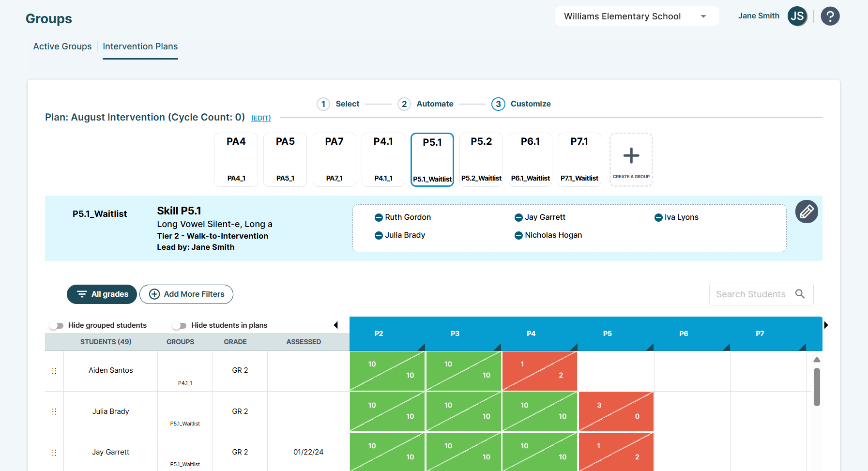The image size is (868, 471).
Task: Click the (EDIT) plan link
Action: click(x=261, y=118)
